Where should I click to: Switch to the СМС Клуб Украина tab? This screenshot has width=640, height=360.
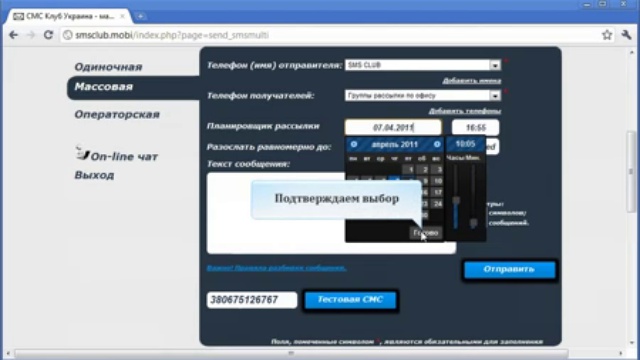(69, 16)
